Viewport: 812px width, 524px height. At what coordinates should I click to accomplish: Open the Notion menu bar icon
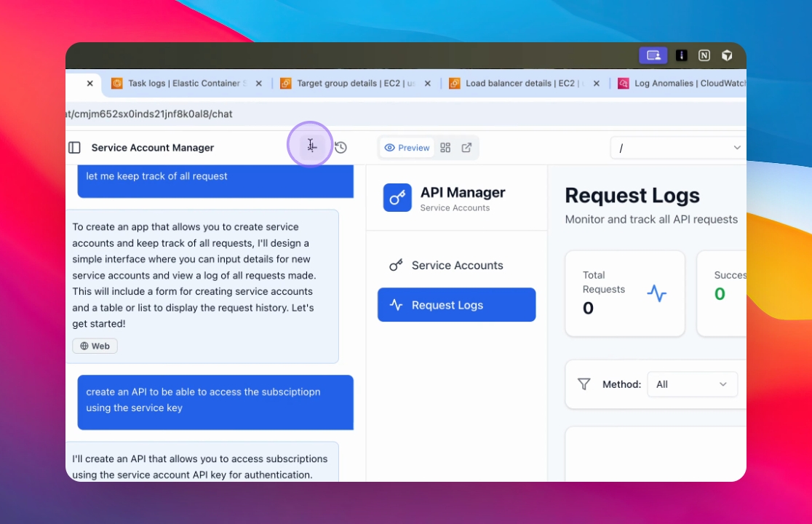click(x=704, y=55)
